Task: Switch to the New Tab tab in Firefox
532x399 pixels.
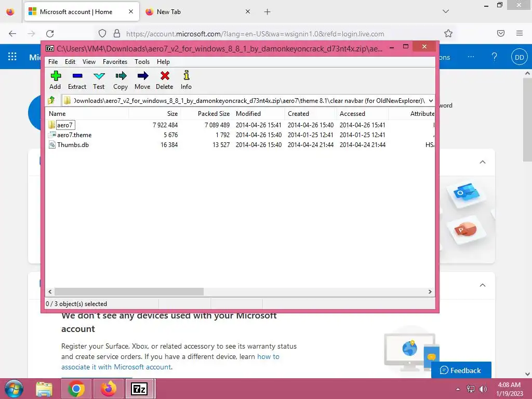Action: [x=198, y=12]
